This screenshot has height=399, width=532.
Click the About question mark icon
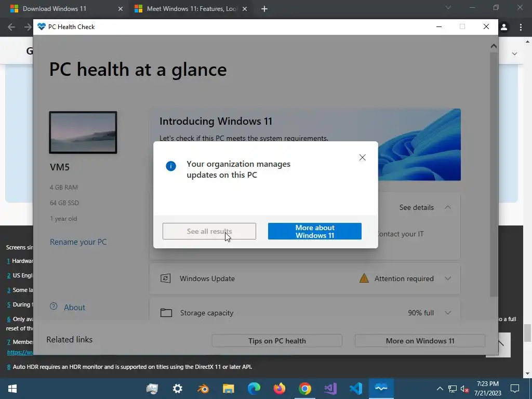(x=54, y=306)
